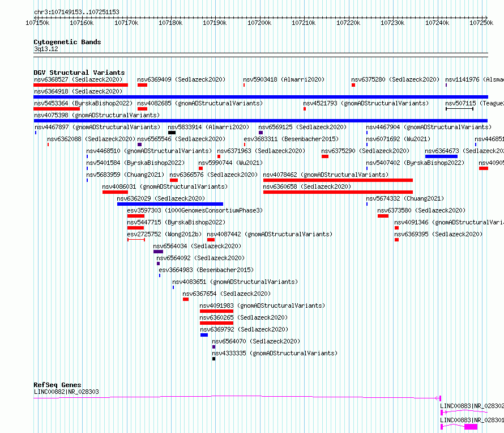
Task: Open nsv4333335 (gnomADStructuralVariants) variant
Action: click(x=275, y=353)
